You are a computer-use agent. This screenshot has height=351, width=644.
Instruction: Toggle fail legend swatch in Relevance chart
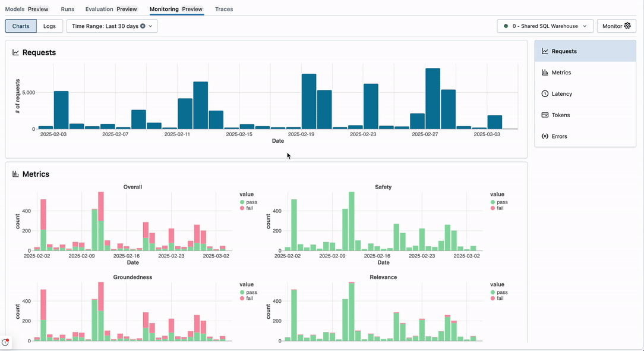pyautogui.click(x=493, y=298)
